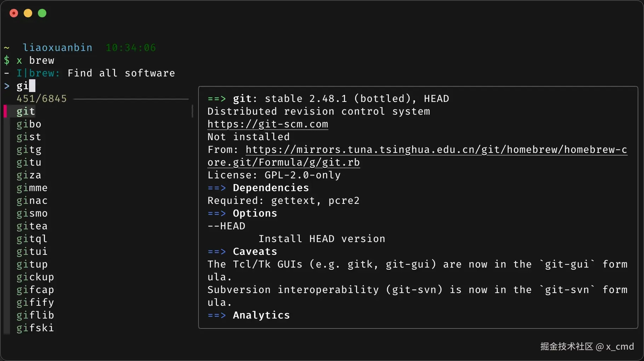
Task: Click the brew filter mode indicator
Action: (41, 73)
